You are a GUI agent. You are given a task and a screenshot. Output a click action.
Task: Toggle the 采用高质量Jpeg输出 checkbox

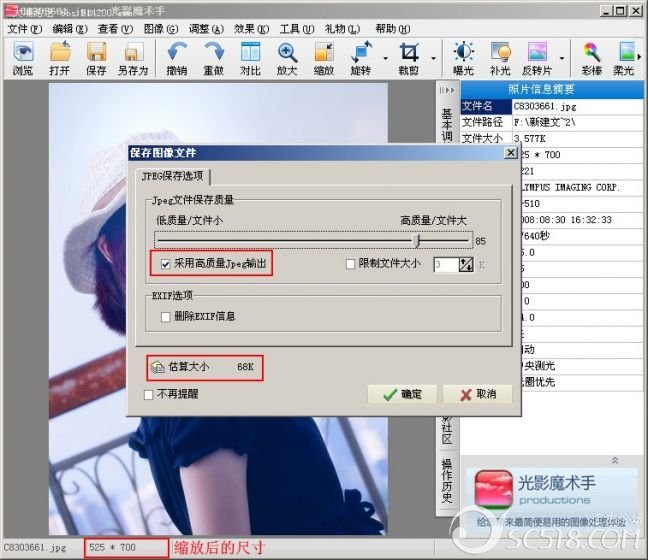tap(166, 264)
